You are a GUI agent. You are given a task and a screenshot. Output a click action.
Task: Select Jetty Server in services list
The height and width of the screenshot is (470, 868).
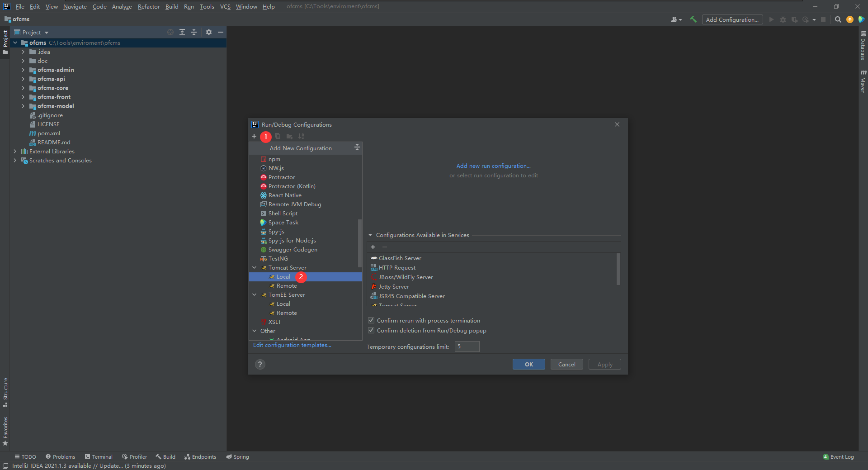tap(492, 286)
